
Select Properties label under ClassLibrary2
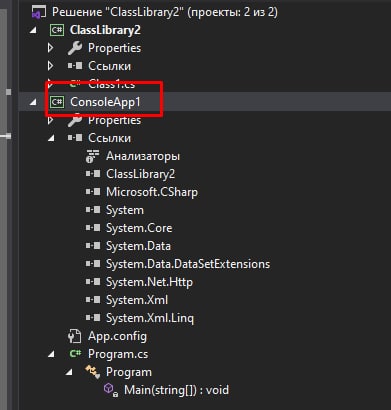(x=114, y=48)
